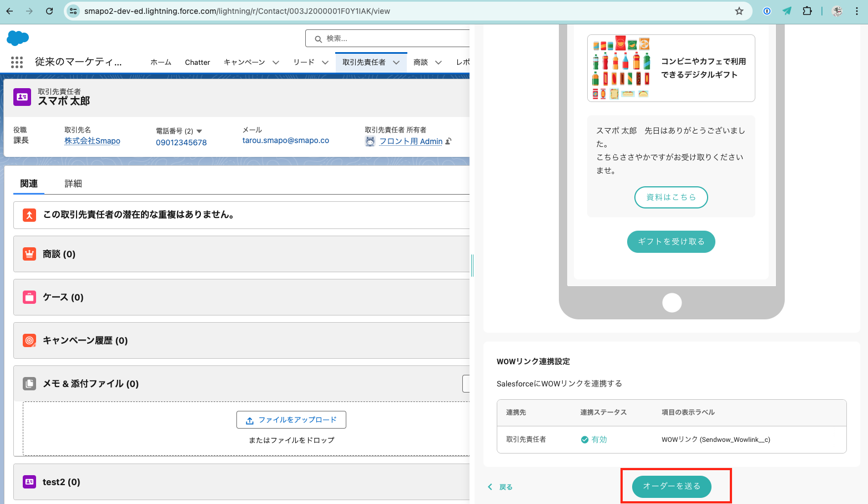Open the キャンペーン履歴 (0) related list
The width and height of the screenshot is (868, 504).
pos(85,340)
